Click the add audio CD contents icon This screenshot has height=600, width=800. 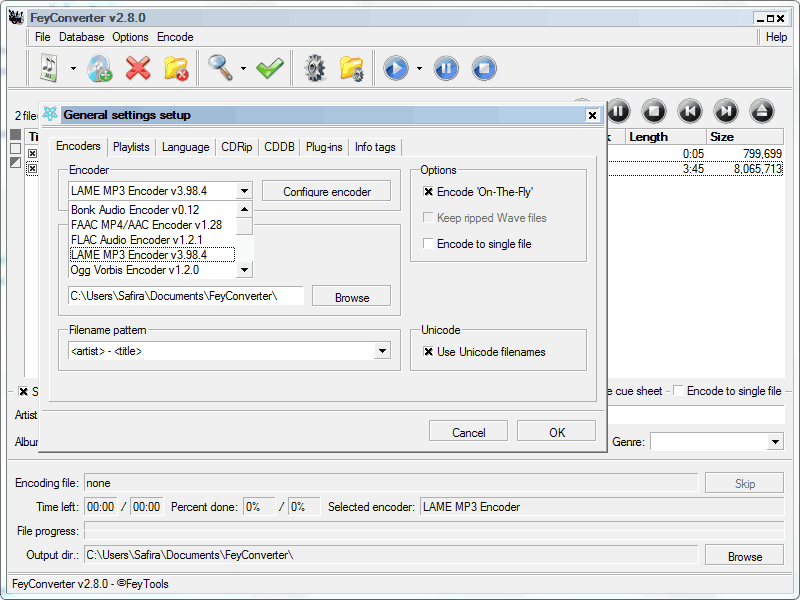(100, 68)
